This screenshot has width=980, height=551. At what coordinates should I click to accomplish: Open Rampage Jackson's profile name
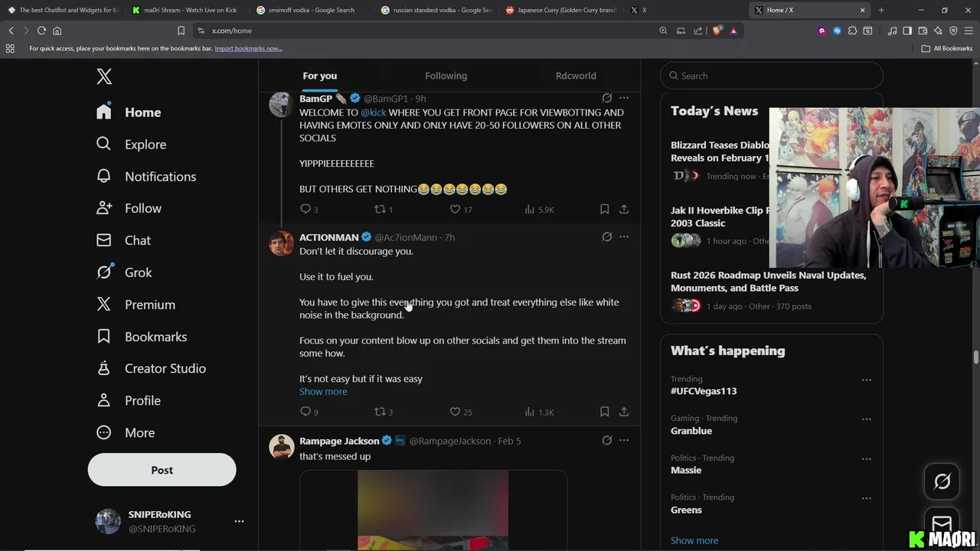(x=339, y=441)
